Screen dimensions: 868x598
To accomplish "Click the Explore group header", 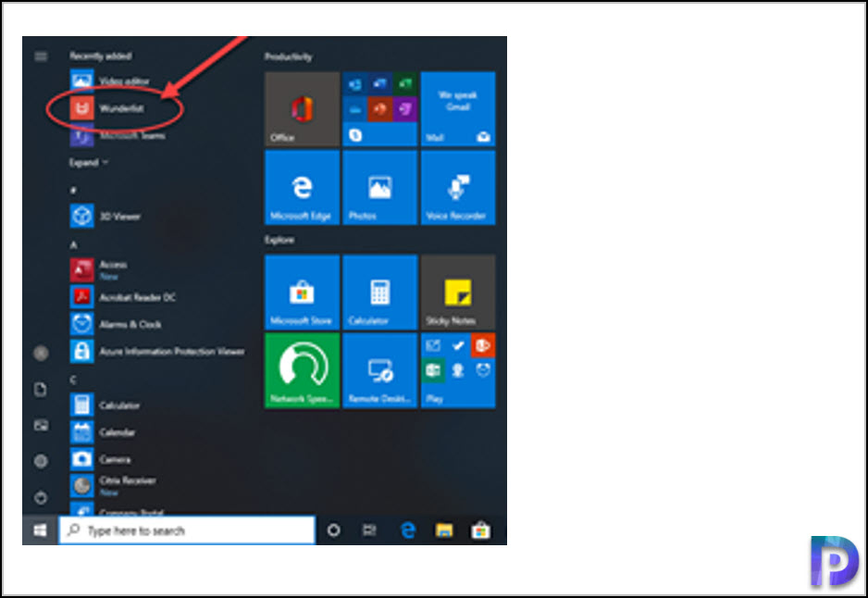I will click(279, 240).
